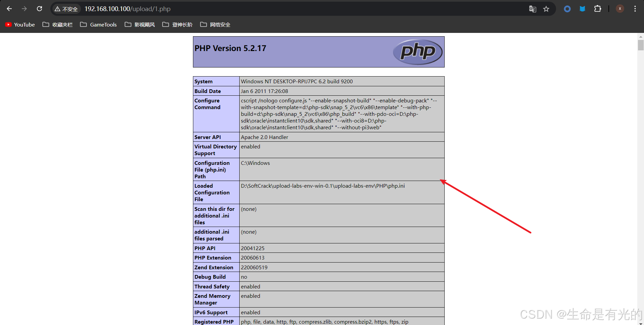Click the scrollbar up arrow
Viewport: 644px width, 325px height.
tap(641, 36)
